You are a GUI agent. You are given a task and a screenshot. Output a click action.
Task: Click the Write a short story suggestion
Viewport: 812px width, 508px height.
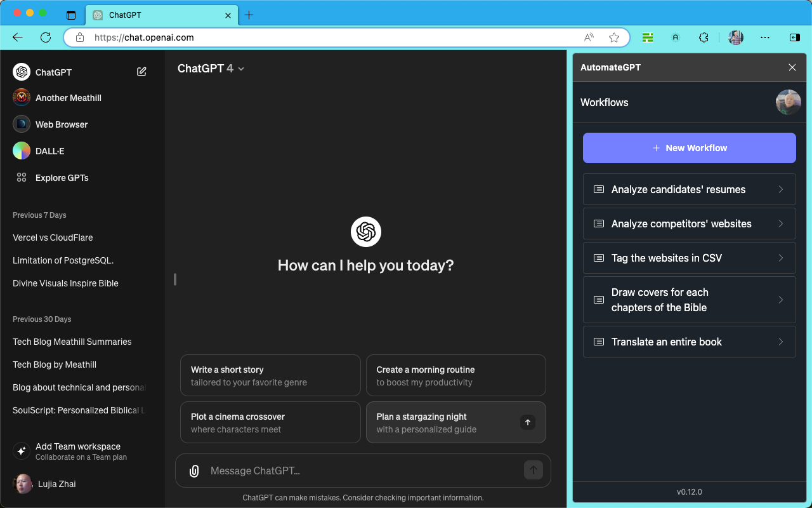click(x=270, y=375)
